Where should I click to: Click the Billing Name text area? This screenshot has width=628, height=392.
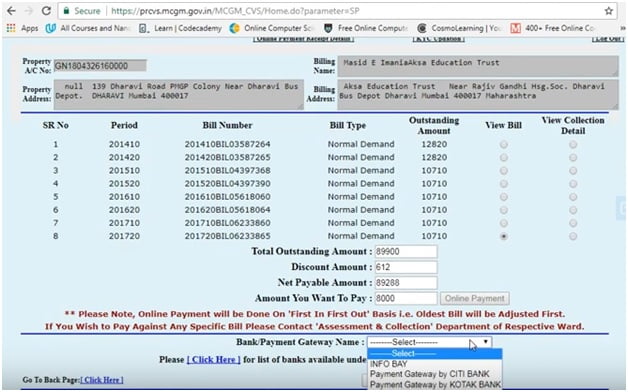tap(478, 66)
